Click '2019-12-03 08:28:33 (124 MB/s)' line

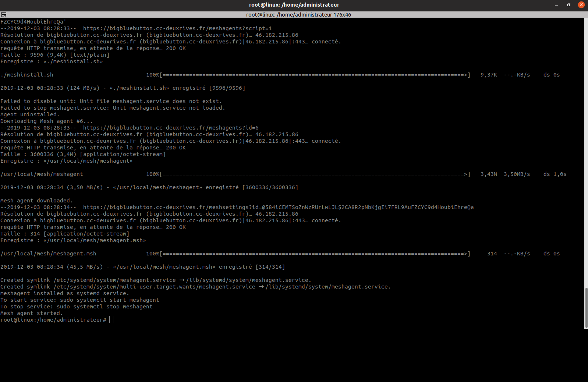123,88
